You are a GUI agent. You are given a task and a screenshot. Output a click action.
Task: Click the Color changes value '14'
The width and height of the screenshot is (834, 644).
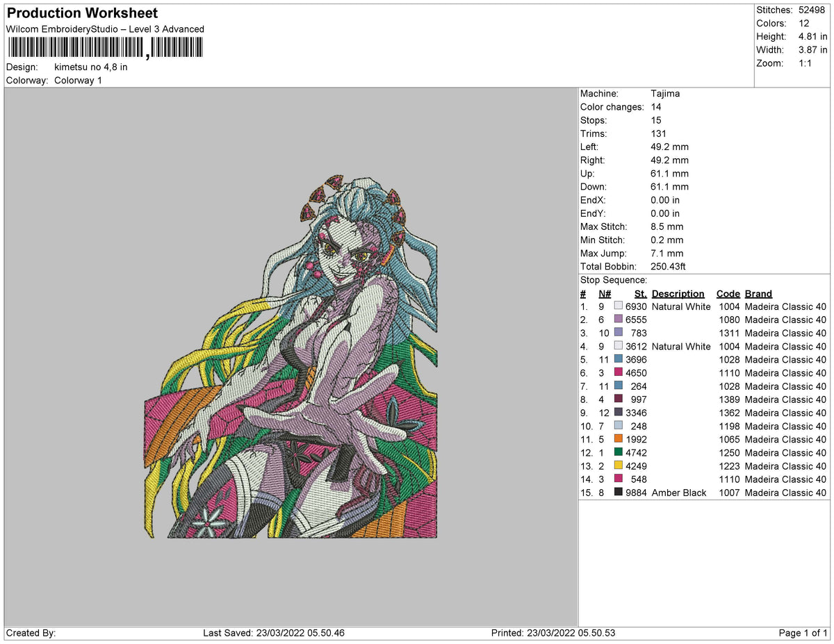point(656,107)
